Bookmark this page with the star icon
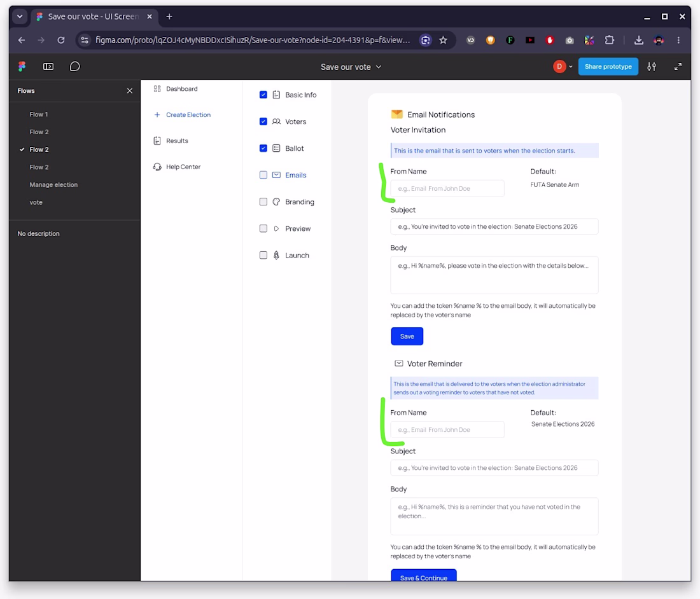 click(444, 40)
